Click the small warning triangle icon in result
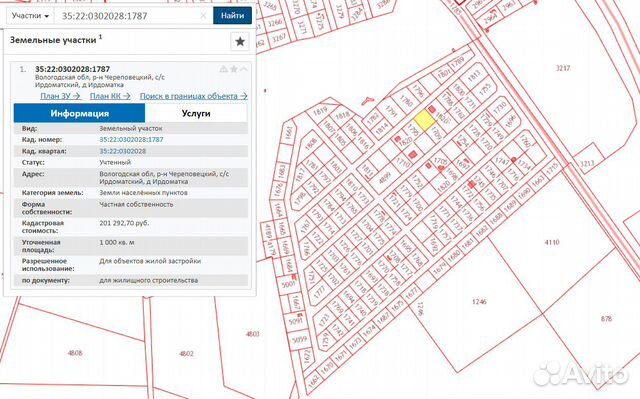The width and height of the screenshot is (640, 399). point(224,69)
